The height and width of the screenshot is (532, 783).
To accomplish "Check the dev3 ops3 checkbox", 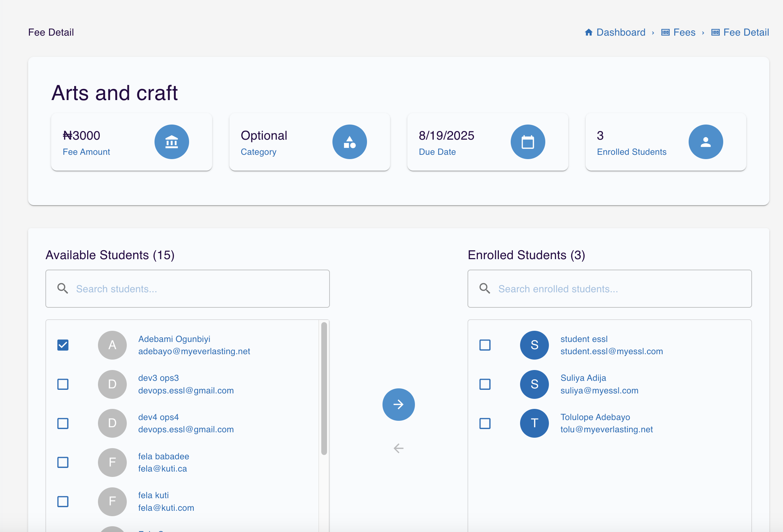I will [63, 384].
